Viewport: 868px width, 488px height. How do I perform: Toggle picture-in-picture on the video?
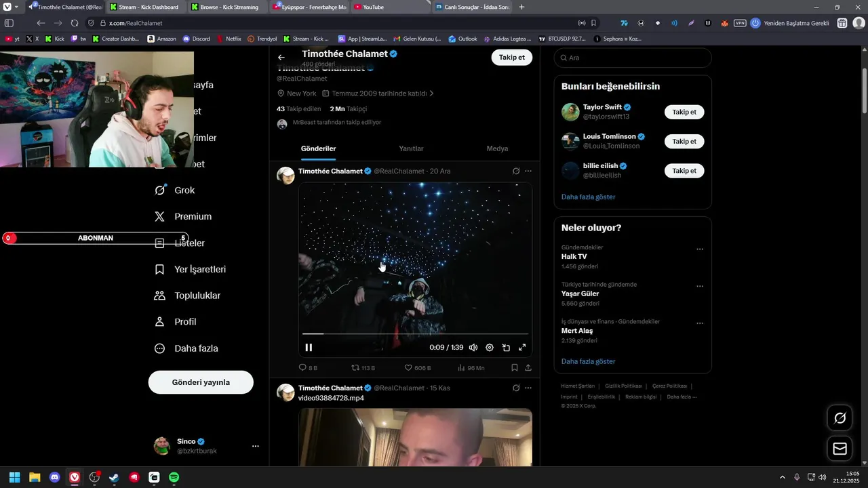click(x=506, y=348)
